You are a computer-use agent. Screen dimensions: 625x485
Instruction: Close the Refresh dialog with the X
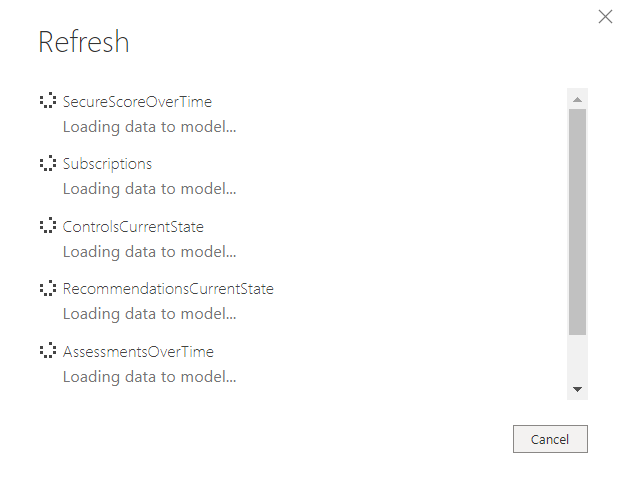(x=605, y=17)
